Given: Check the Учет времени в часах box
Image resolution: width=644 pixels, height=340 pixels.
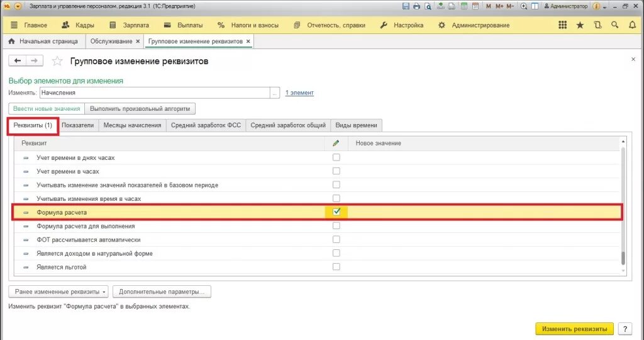Looking at the screenshot, I should click(x=336, y=171).
